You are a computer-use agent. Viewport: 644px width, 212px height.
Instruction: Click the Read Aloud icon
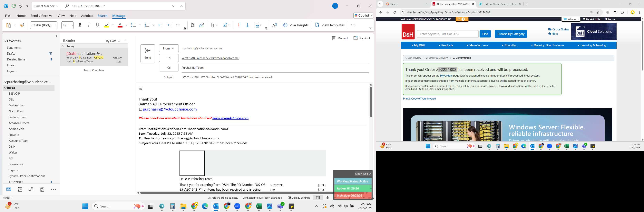275,25
